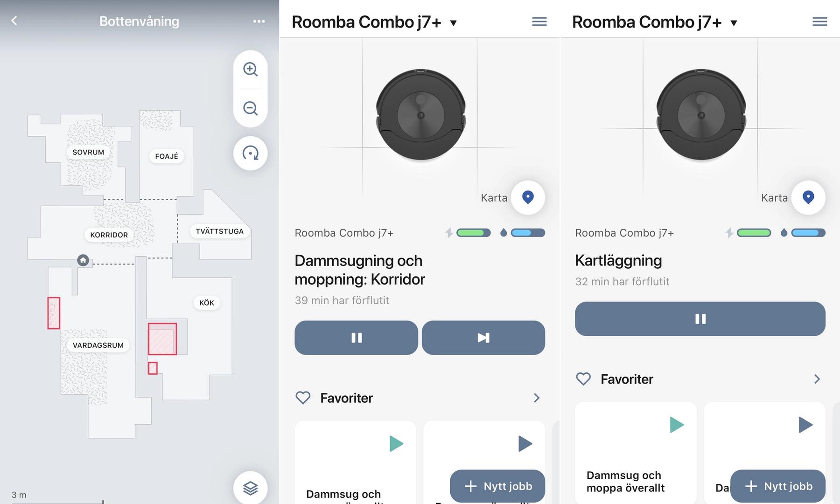This screenshot has height=504, width=840.
Task: Zoom in on the floor map
Action: 251,69
